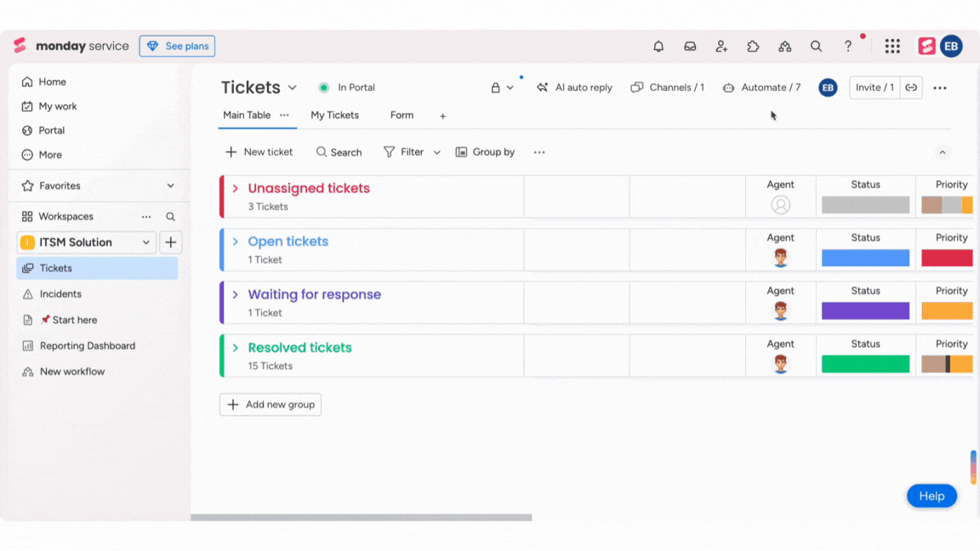Screen dimensions: 980x551
Task: Open the help question mark icon
Action: pos(847,46)
